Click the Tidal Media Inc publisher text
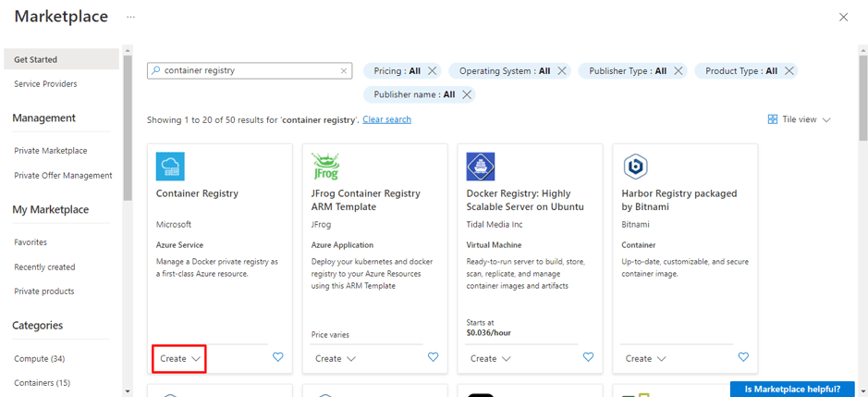 click(495, 225)
